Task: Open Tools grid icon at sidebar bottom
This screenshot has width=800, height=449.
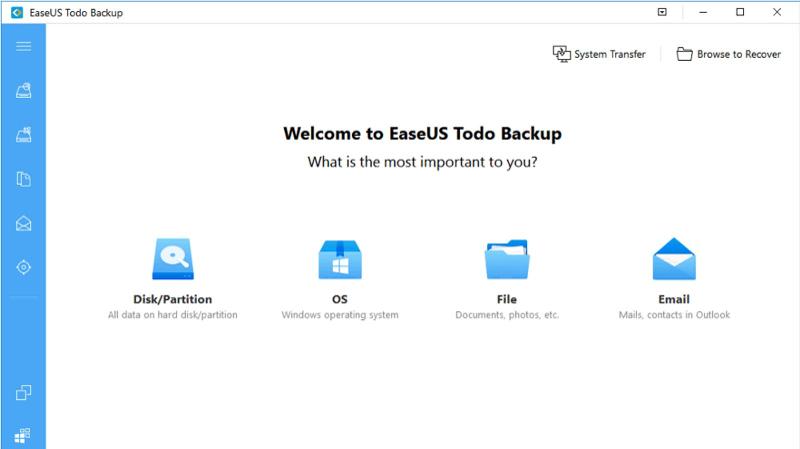Action: pyautogui.click(x=22, y=435)
